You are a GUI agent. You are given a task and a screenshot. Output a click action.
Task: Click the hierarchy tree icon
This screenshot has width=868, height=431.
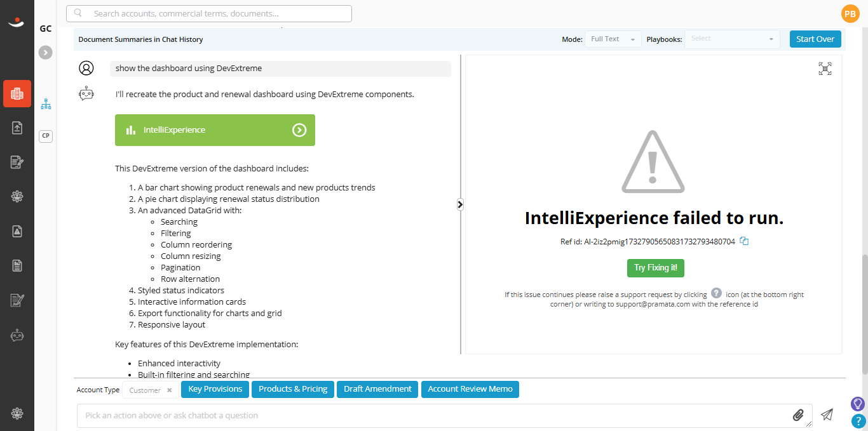[46, 104]
